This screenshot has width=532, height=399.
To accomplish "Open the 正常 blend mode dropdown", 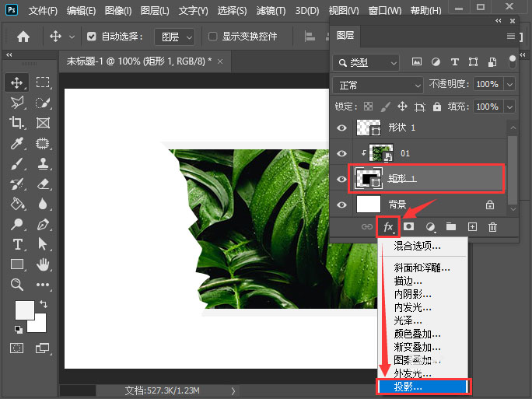I will point(376,84).
